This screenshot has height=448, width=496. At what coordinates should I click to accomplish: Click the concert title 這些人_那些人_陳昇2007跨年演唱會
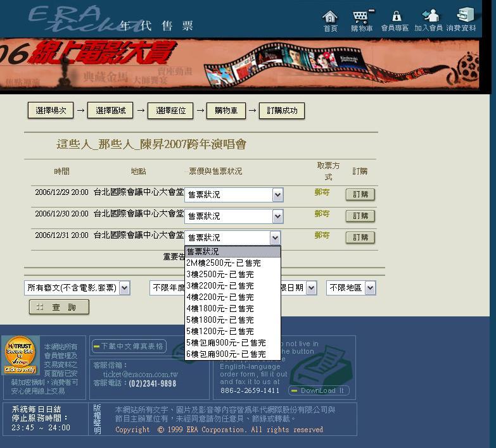(x=151, y=144)
